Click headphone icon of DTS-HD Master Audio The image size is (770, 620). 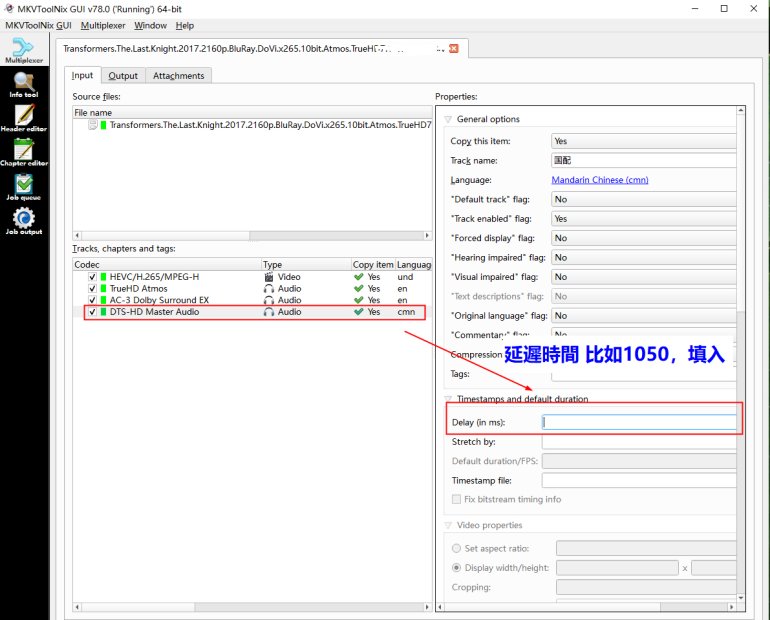point(269,312)
